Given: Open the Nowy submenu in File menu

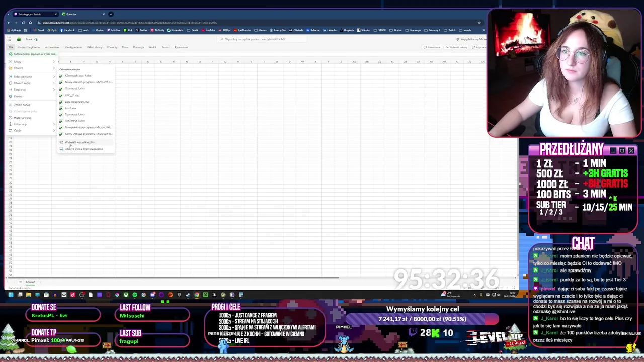Looking at the screenshot, I should (31, 62).
